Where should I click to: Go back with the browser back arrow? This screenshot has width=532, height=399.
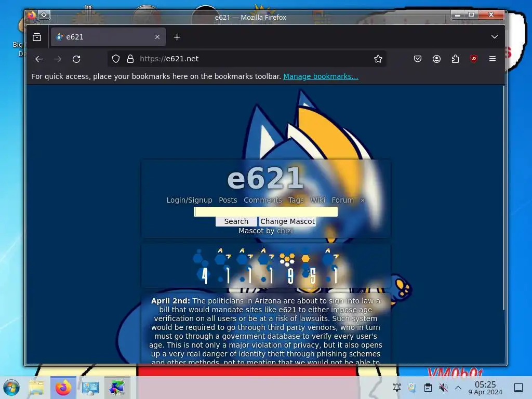(x=39, y=59)
